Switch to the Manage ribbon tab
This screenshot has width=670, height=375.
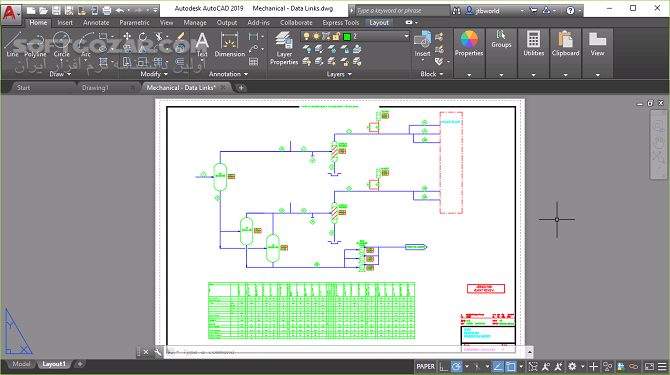(195, 23)
